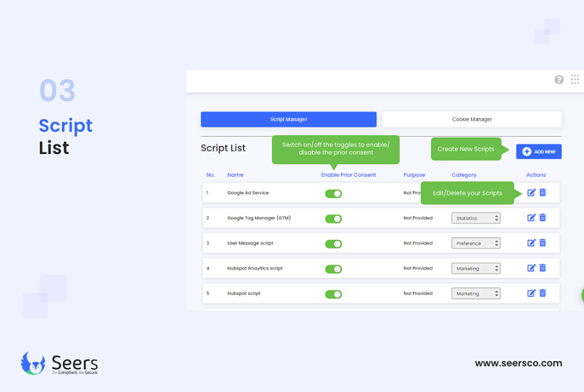
Task: Toggle prior consent for Google Ad Service
Action: point(333,194)
